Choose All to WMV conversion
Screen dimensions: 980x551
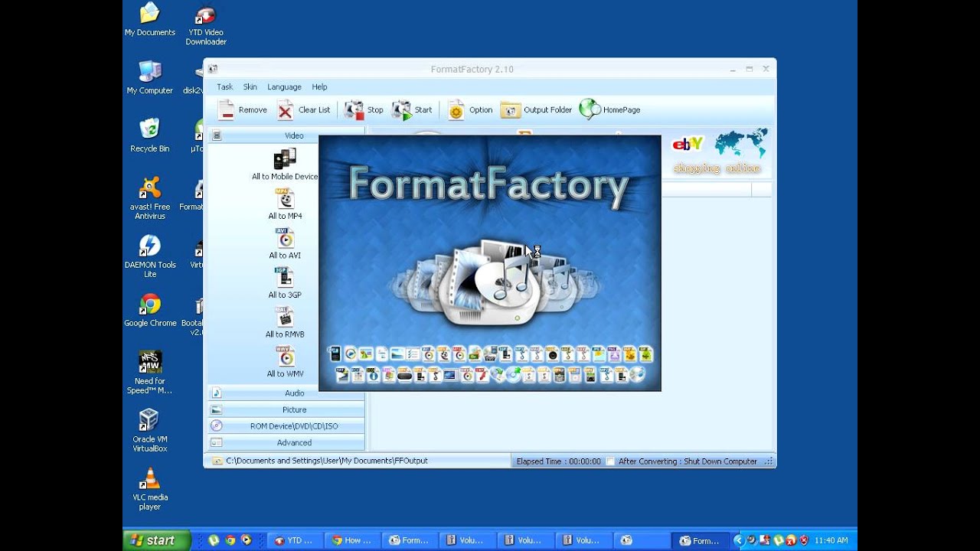pos(285,363)
